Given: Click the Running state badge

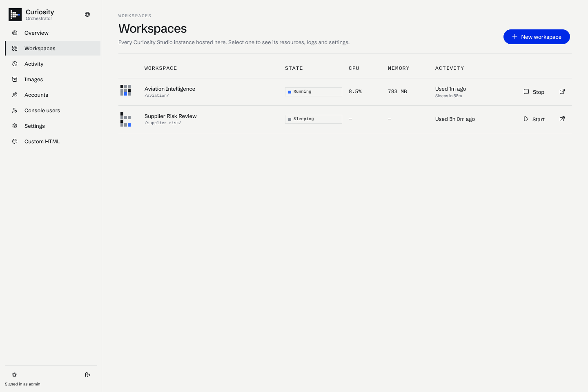Looking at the screenshot, I should (314, 92).
